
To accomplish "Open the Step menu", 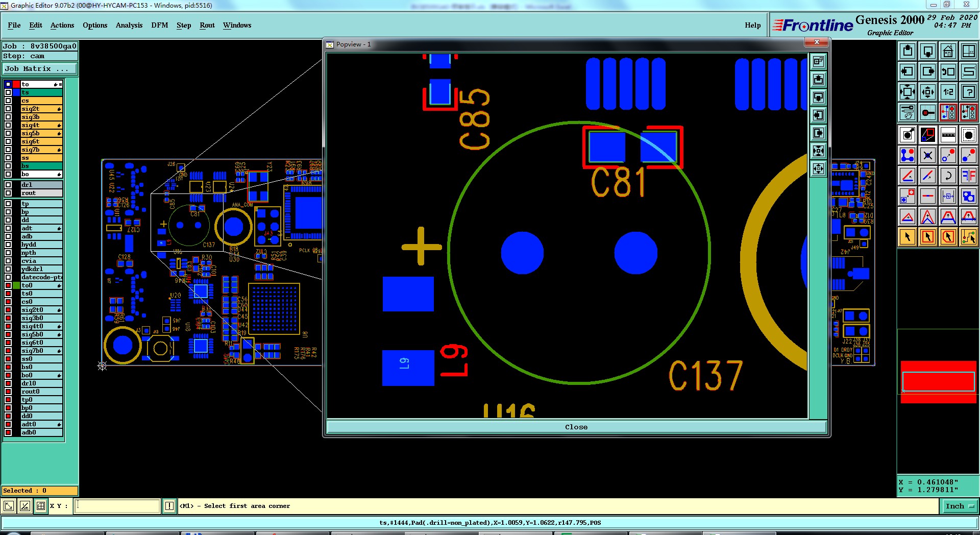I will (x=184, y=25).
